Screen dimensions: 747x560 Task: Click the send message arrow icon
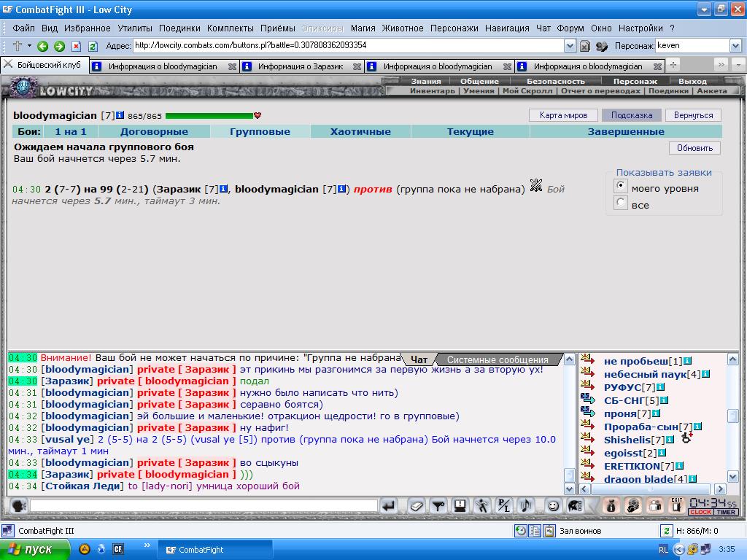tap(390, 505)
